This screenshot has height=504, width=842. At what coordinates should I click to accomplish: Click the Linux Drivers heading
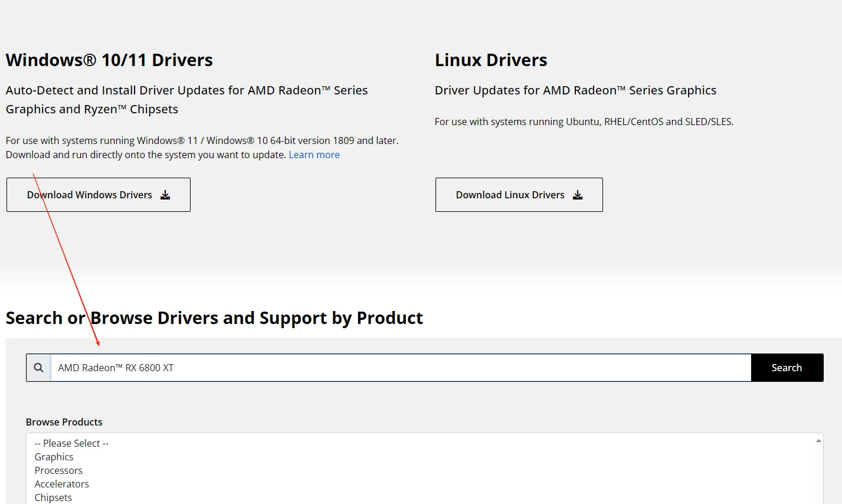coord(491,60)
